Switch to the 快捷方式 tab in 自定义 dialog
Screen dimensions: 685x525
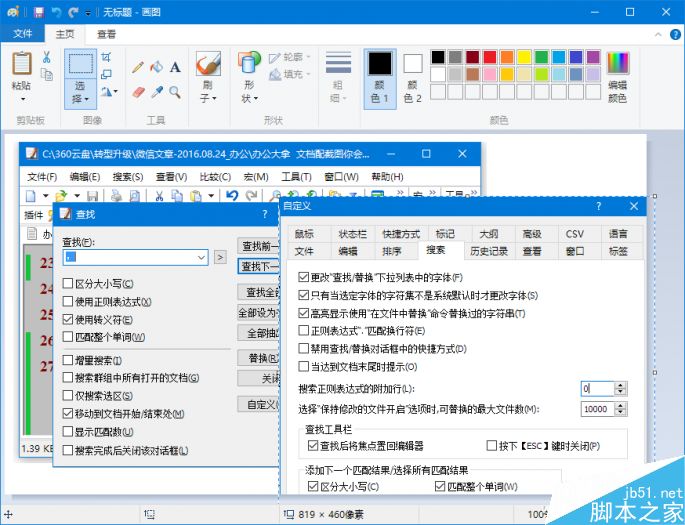[401, 234]
